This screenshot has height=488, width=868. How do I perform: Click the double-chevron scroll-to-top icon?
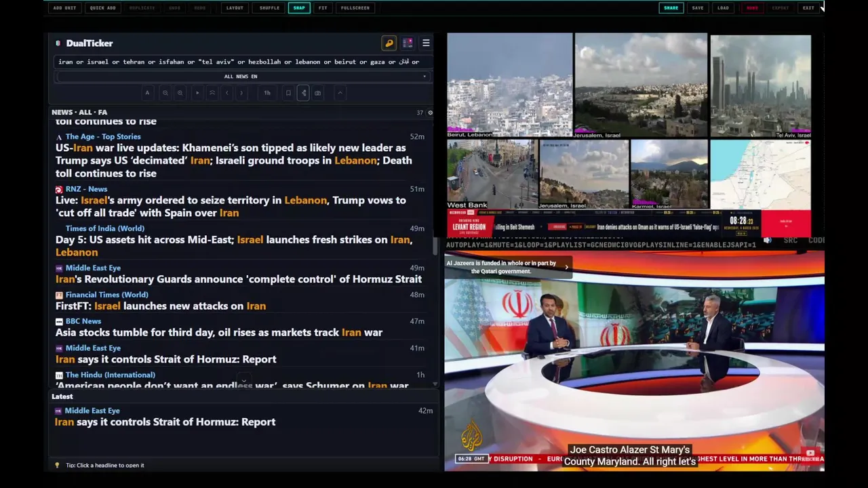(x=212, y=93)
